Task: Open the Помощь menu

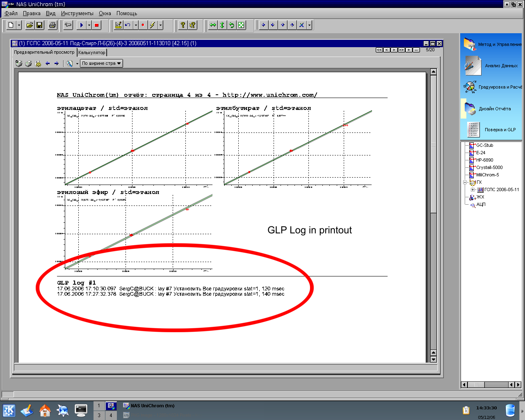Action: 127,13
